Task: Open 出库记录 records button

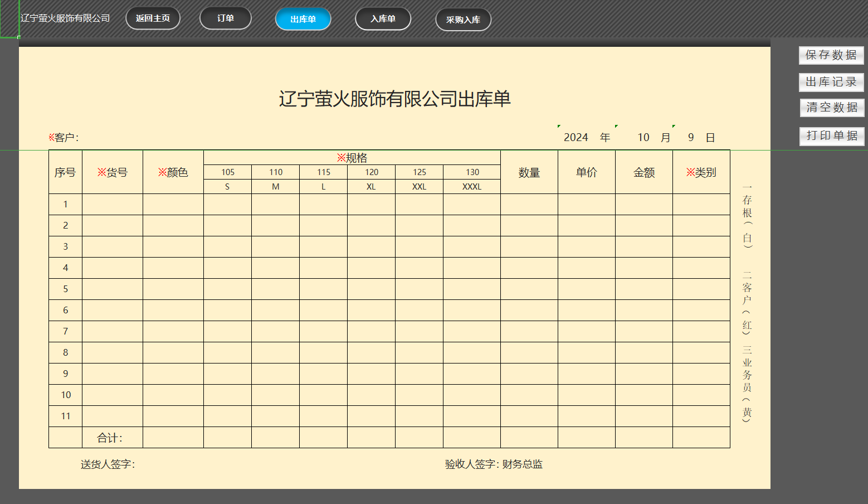Action: pyautogui.click(x=831, y=82)
